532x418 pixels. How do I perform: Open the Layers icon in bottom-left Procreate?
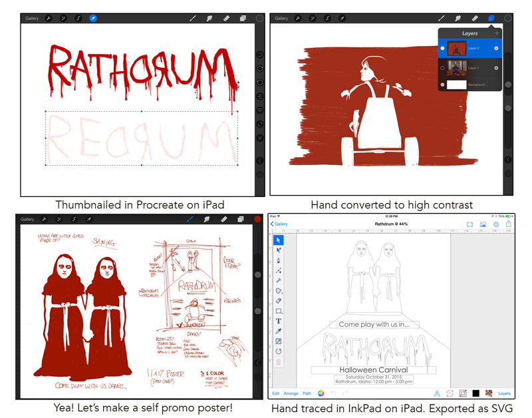[x=241, y=220]
